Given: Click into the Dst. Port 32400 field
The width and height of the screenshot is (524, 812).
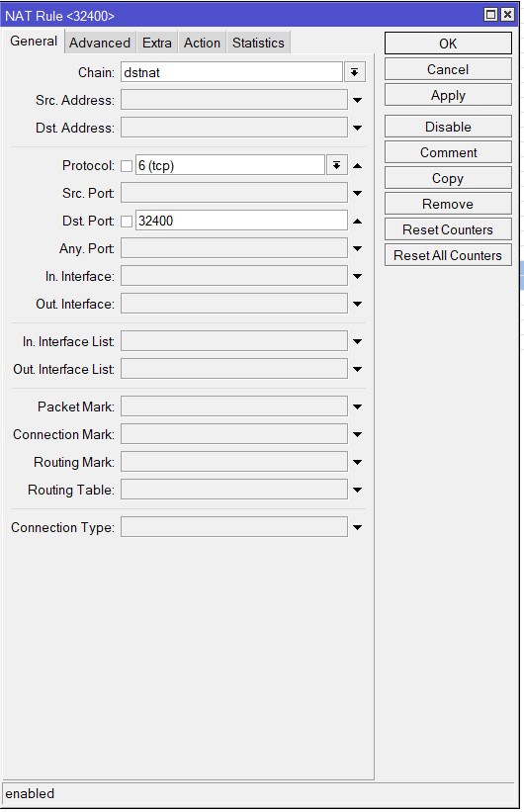Looking at the screenshot, I should click(241, 221).
